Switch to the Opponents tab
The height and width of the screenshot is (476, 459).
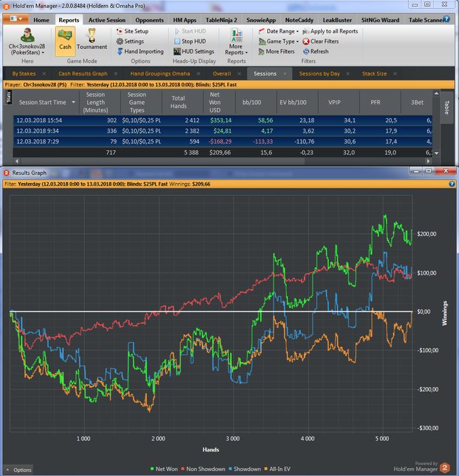150,20
